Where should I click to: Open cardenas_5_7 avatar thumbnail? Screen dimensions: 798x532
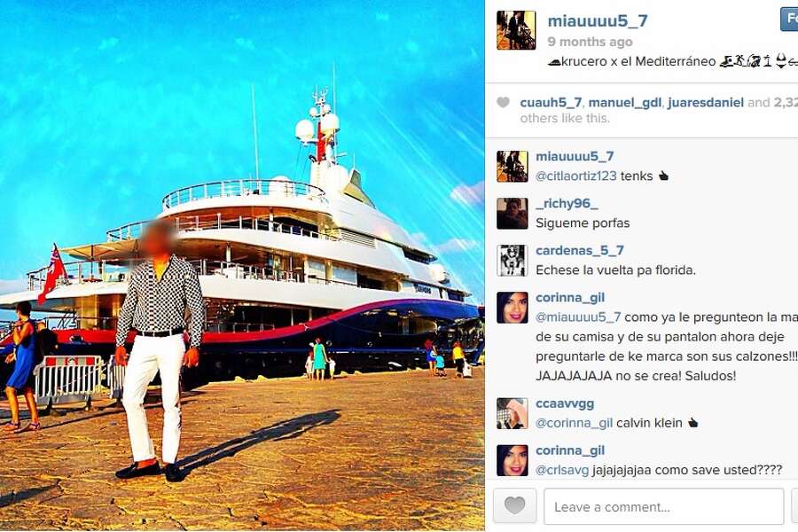coord(512,260)
